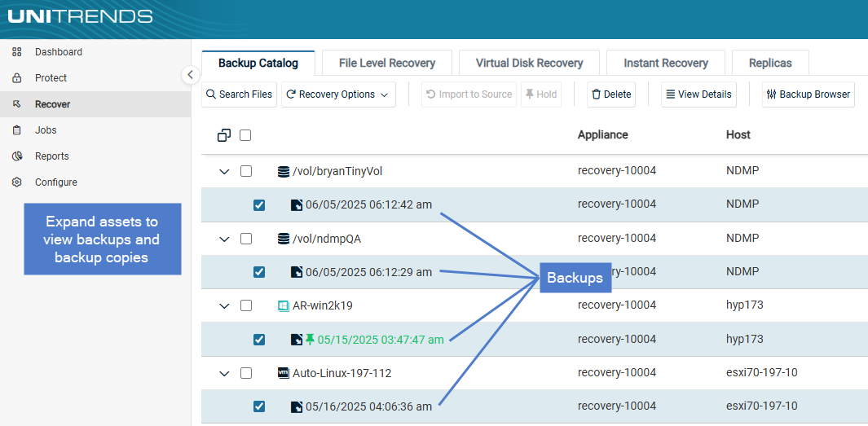Uncheck the 06/05/2025 06:12:29 am backup
This screenshot has height=426, width=868.
[258, 272]
